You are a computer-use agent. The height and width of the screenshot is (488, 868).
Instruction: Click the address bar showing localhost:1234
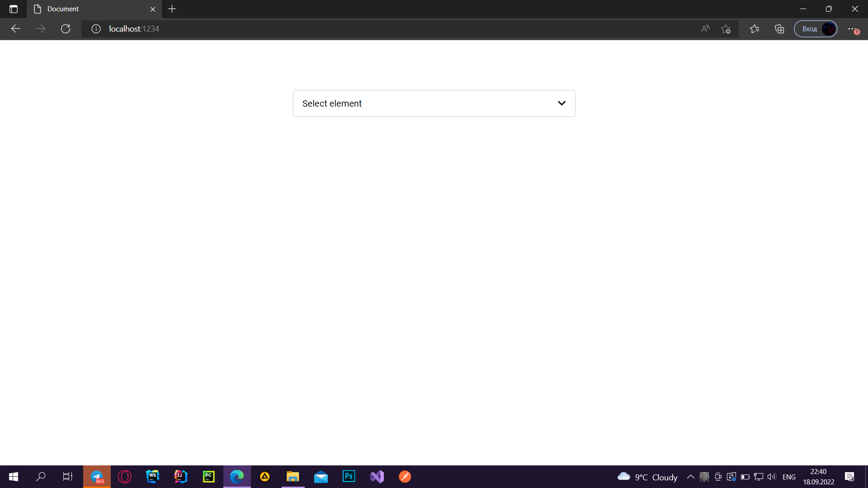(x=133, y=28)
